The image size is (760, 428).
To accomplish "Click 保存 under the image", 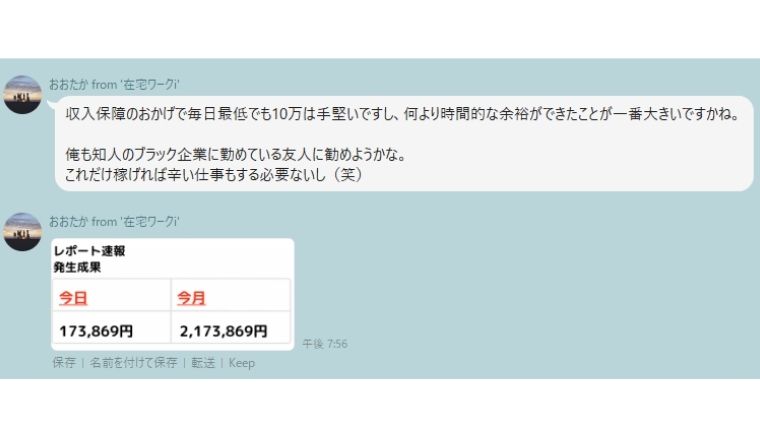I will coord(64,363).
